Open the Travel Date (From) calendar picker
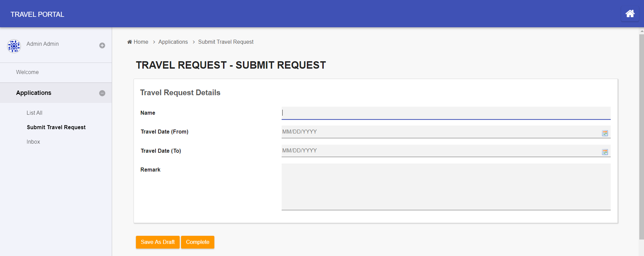Viewport: 644px width, 256px height. pyautogui.click(x=605, y=133)
